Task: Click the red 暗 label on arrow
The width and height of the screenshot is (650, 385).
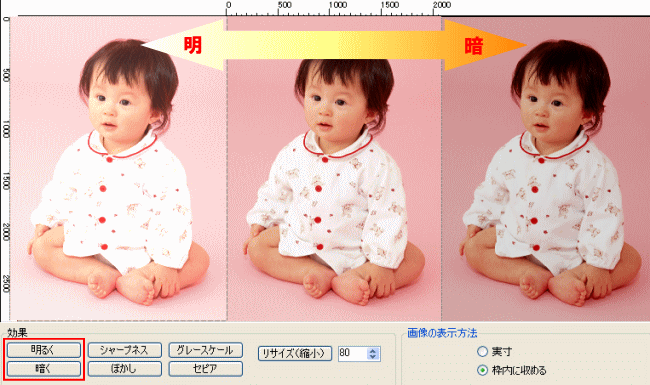Action: coord(473,46)
